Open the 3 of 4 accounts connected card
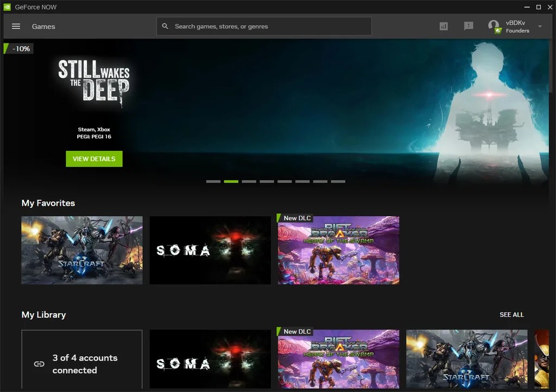 (82, 361)
